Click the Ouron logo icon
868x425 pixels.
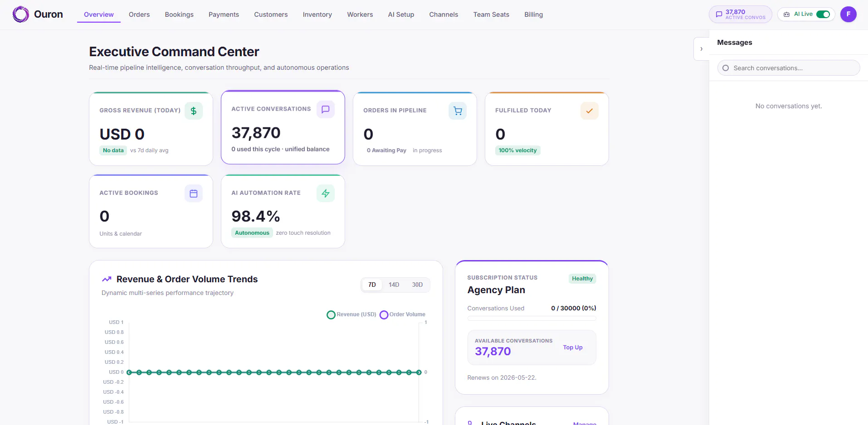click(21, 14)
